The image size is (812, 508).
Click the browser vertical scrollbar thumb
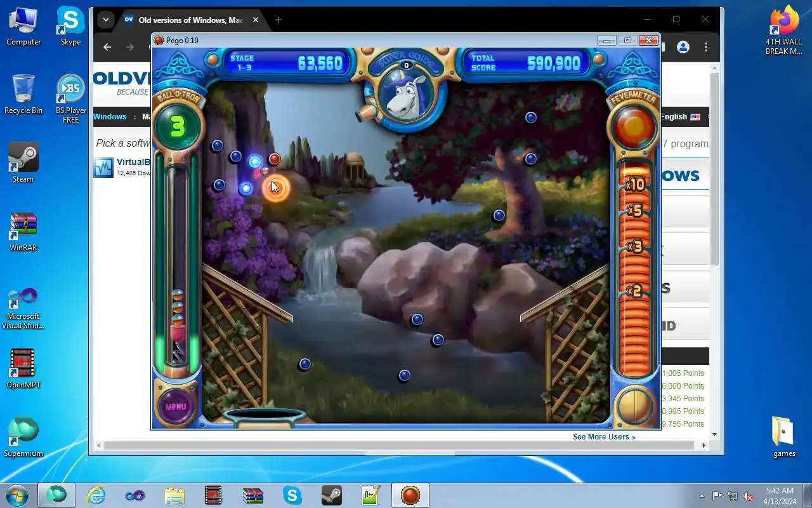click(x=715, y=168)
